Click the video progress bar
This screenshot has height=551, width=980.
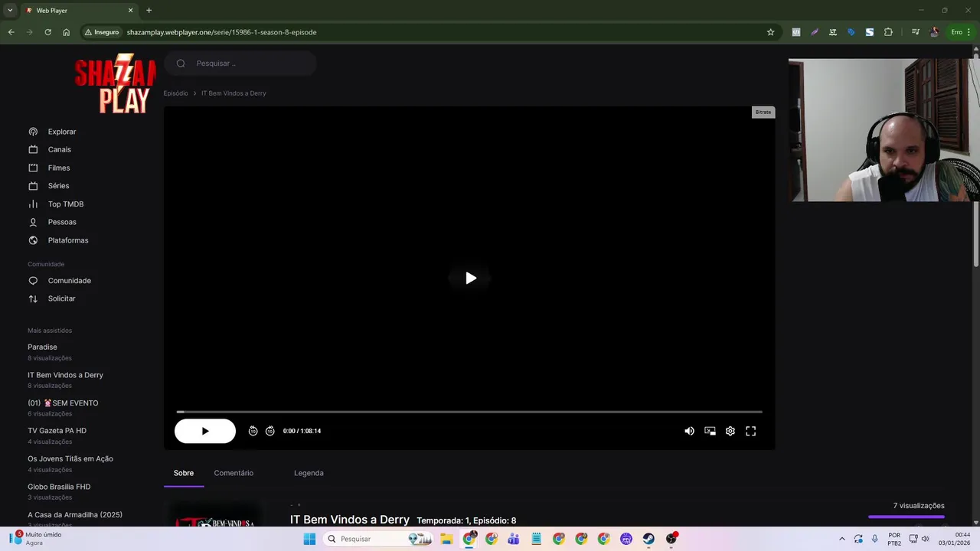point(469,412)
